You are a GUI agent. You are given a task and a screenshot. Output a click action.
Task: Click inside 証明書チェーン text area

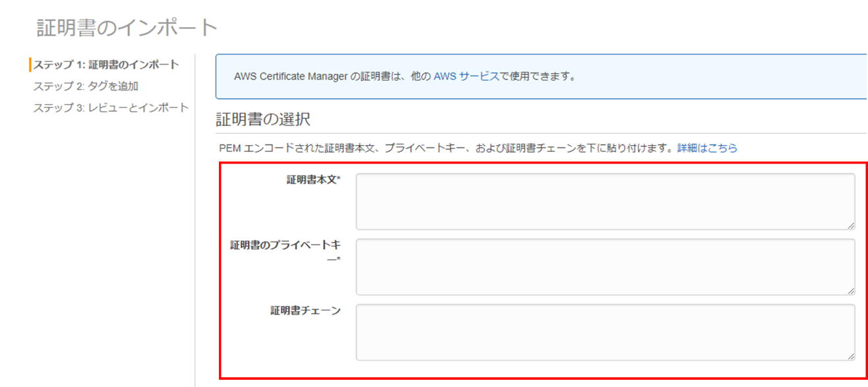click(605, 332)
